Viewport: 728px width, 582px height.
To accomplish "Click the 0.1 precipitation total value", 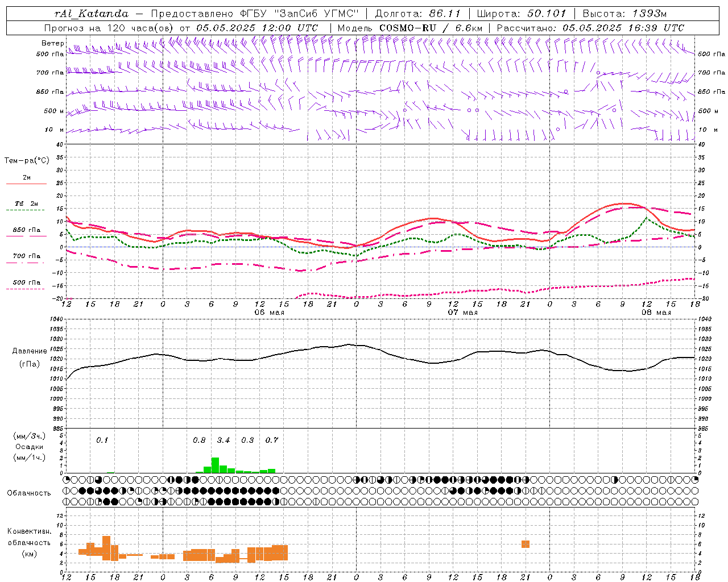I will 102,440.
